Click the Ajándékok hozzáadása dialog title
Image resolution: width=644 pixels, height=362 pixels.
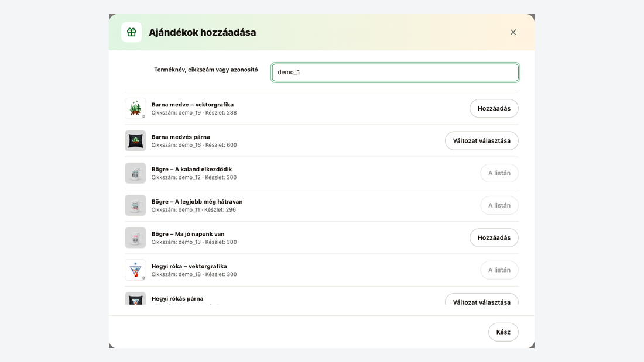click(202, 32)
